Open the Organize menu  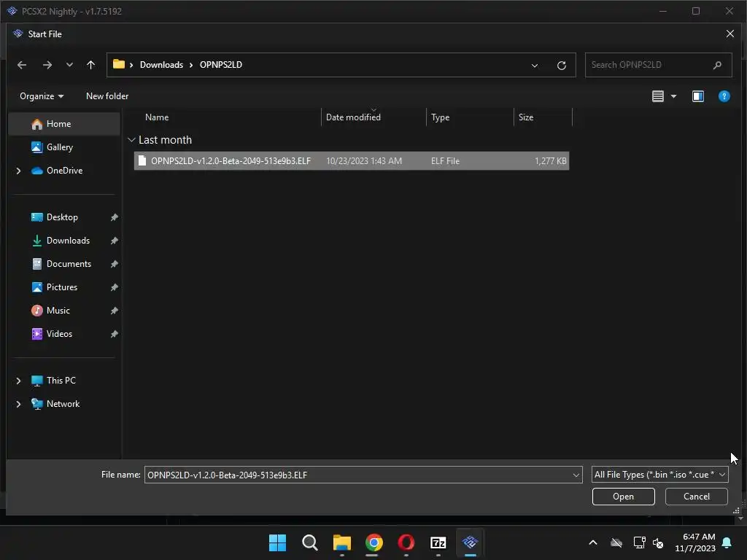42,96
